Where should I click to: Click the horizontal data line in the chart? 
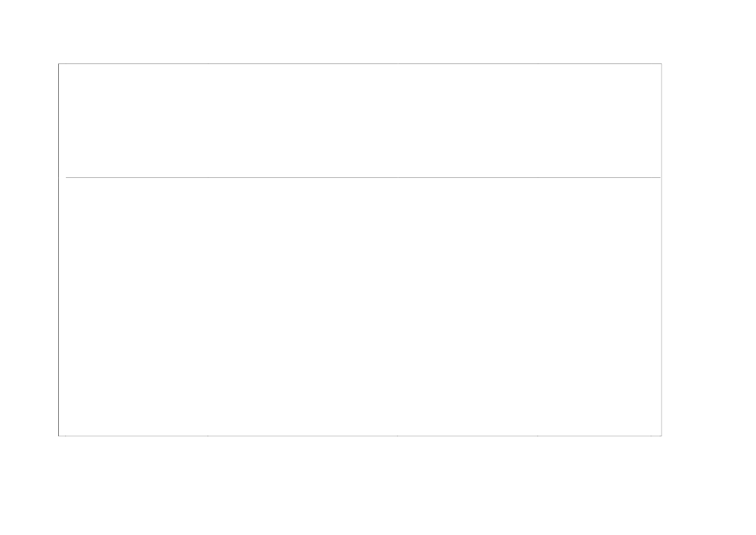tap(363, 177)
